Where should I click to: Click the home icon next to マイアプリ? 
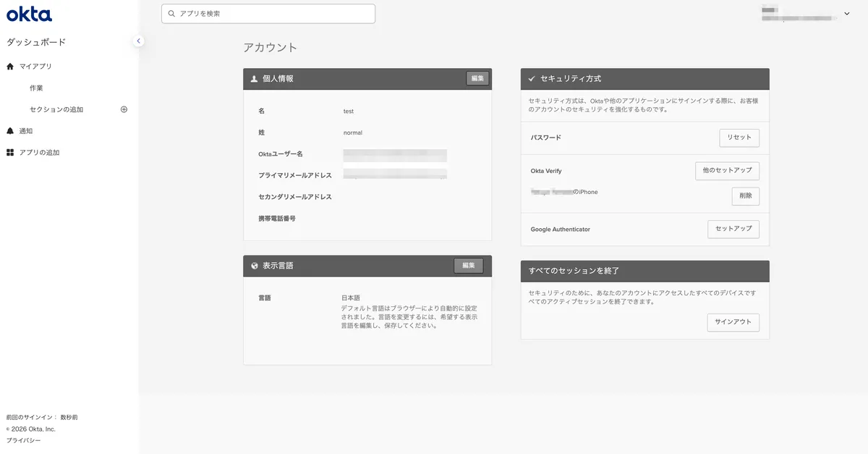tap(10, 66)
